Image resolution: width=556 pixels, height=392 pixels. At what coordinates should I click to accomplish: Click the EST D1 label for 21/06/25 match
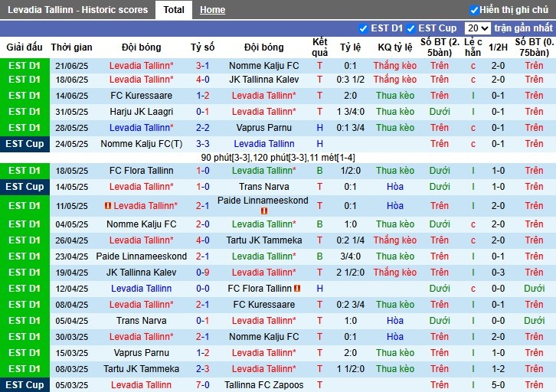click(25, 66)
